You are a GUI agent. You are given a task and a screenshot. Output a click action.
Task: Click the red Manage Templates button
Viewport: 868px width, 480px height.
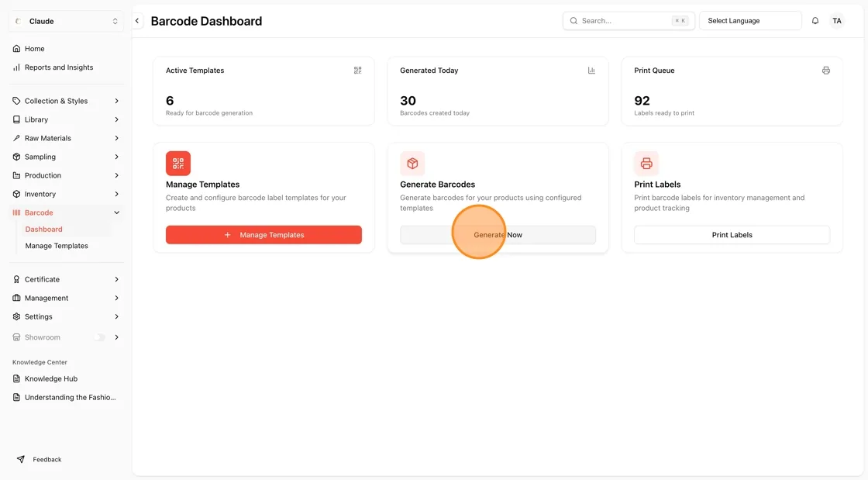tap(263, 235)
